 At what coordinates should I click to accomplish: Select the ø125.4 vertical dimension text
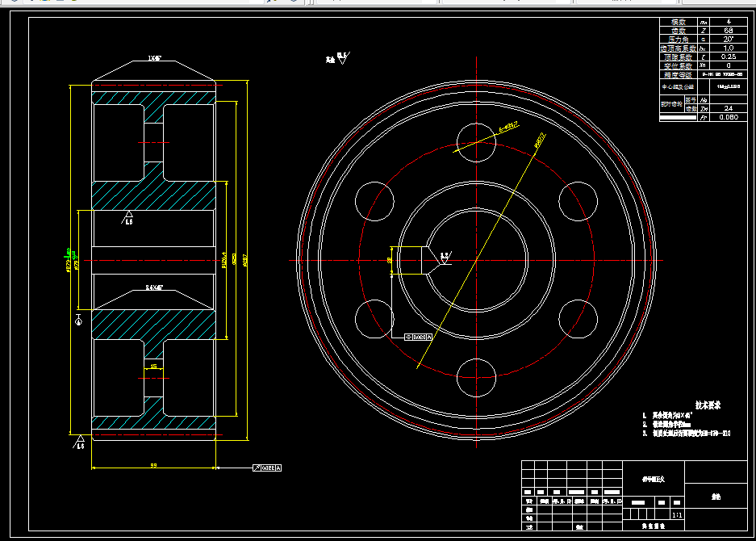click(223, 260)
